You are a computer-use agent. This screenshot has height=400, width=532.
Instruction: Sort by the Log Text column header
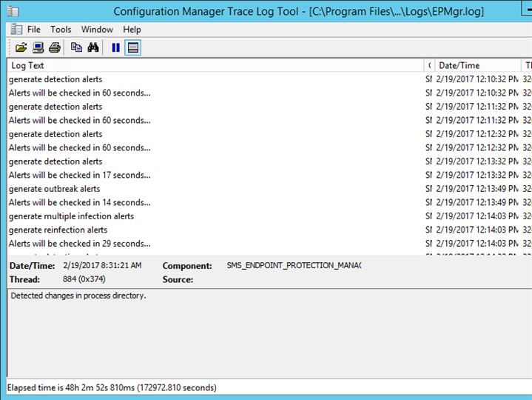click(215, 65)
